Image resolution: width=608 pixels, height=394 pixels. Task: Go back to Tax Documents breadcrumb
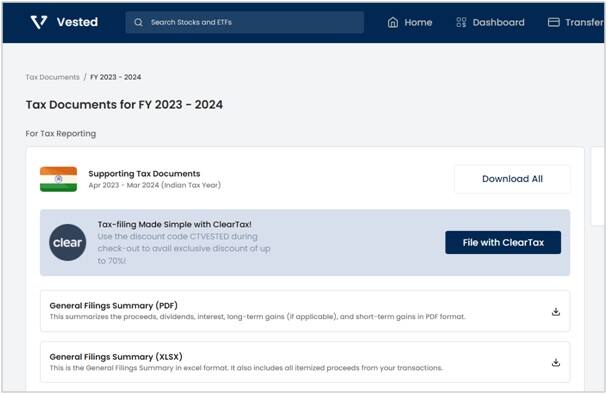coord(52,77)
